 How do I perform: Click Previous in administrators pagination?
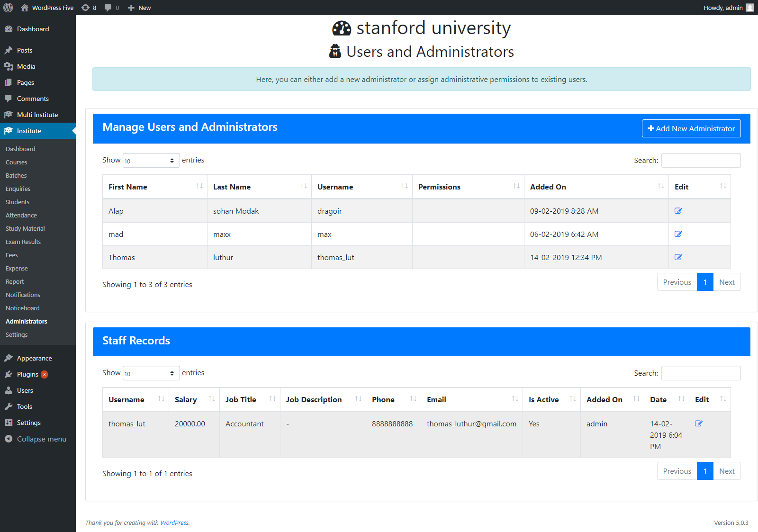point(677,282)
